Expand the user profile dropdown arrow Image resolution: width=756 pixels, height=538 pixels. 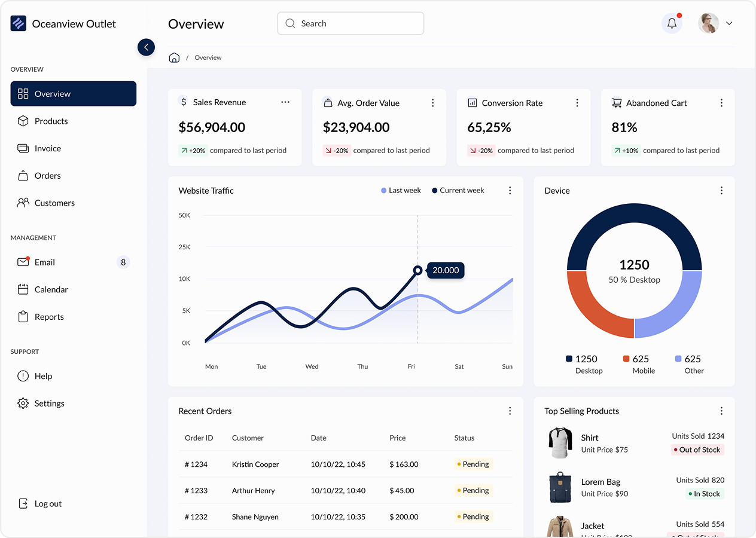pos(729,23)
